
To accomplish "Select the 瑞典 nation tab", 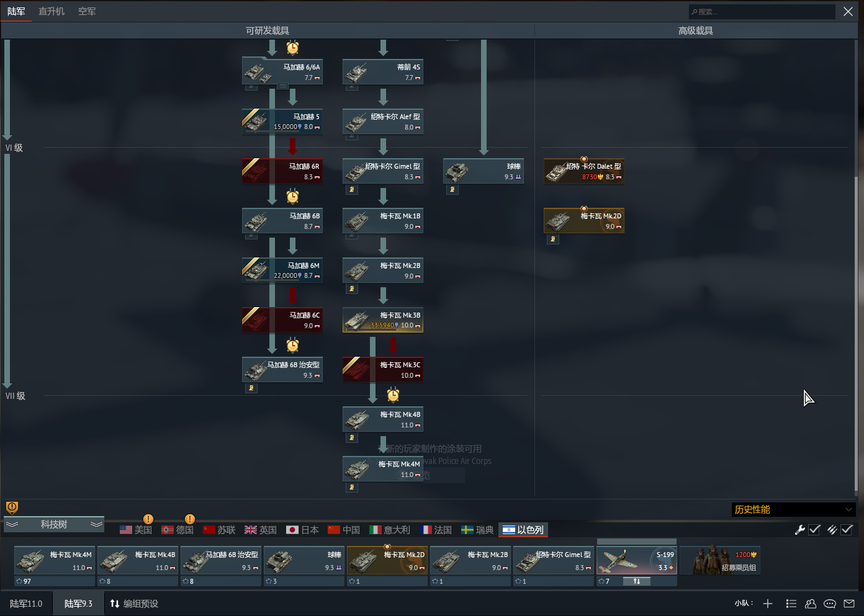I will click(477, 530).
